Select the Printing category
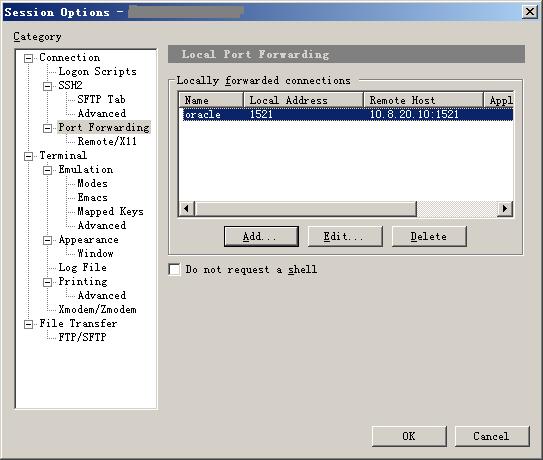The width and height of the screenshot is (543, 460). 83,281
